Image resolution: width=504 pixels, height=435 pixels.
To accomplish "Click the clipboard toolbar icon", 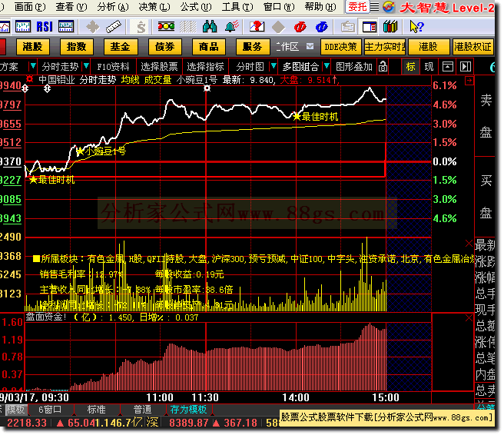I will click(x=348, y=27).
